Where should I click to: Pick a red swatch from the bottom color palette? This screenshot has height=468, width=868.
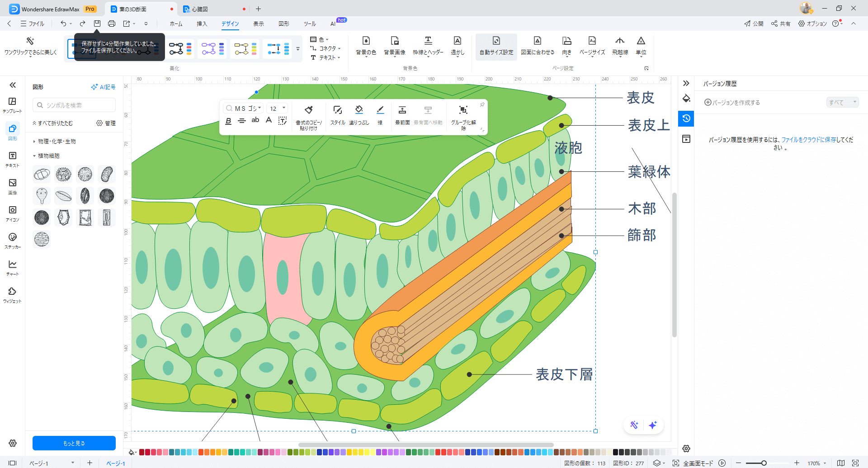(142, 452)
